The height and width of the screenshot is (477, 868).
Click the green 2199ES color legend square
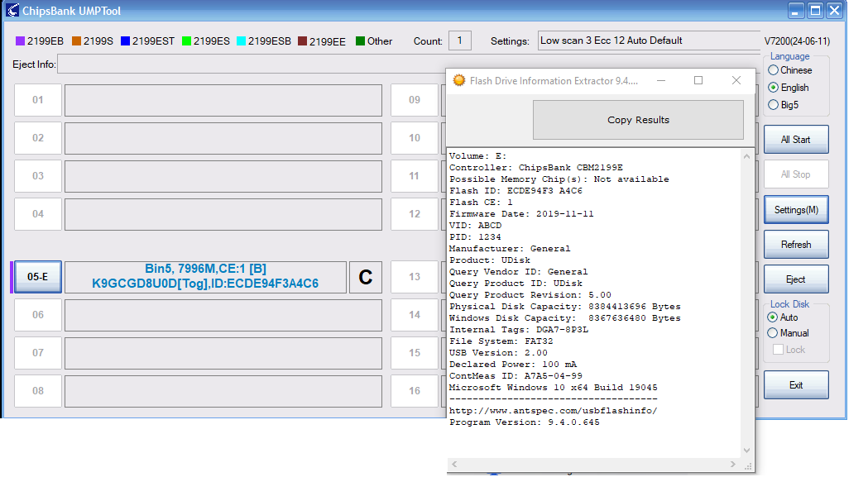(186, 41)
